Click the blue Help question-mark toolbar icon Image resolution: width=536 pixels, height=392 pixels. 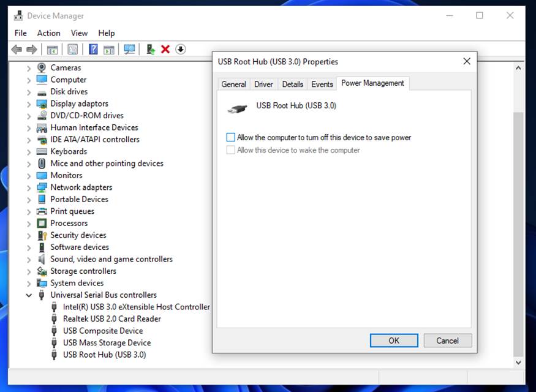pyautogui.click(x=93, y=50)
